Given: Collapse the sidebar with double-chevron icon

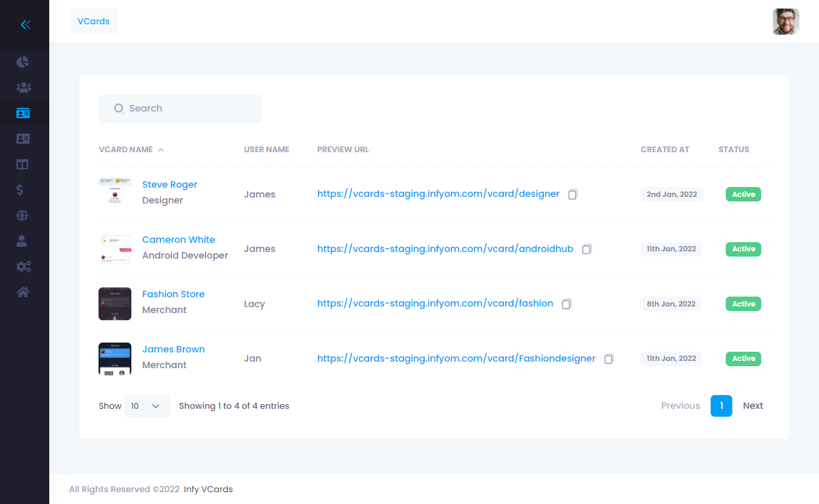Looking at the screenshot, I should (x=25, y=25).
